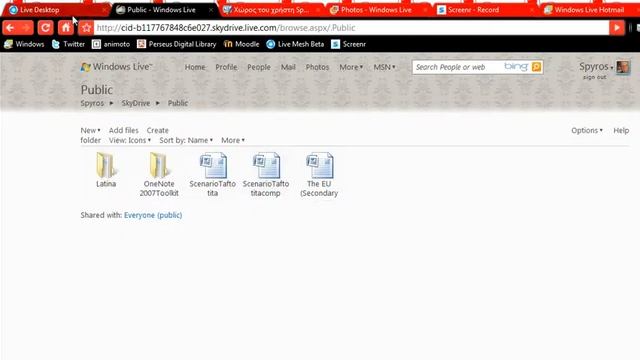Image resolution: width=640 pixels, height=360 pixels.
Task: Open the Moodle bookmark
Action: [x=241, y=44]
